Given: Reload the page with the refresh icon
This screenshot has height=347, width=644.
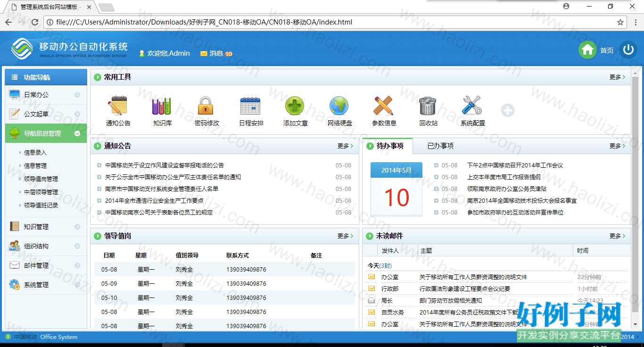Looking at the screenshot, I should [35, 22].
